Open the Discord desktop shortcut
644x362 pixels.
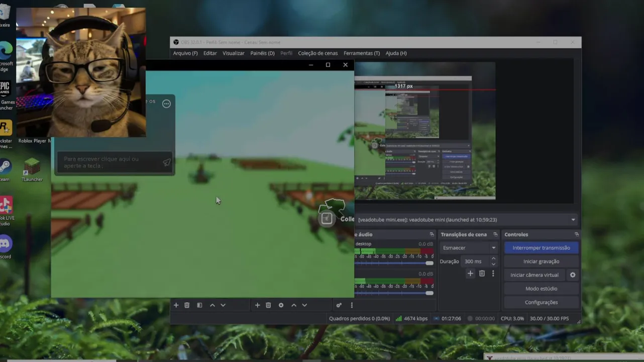(x=6, y=247)
